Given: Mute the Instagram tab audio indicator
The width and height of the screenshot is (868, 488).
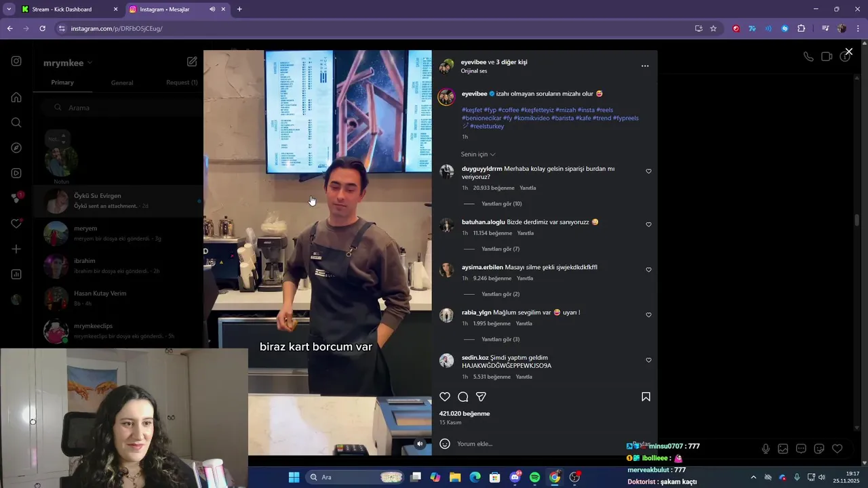Looking at the screenshot, I should (x=212, y=9).
